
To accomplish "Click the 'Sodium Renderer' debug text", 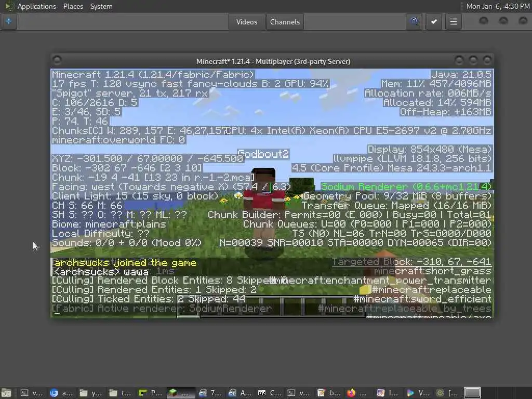I will pyautogui.click(x=406, y=187).
